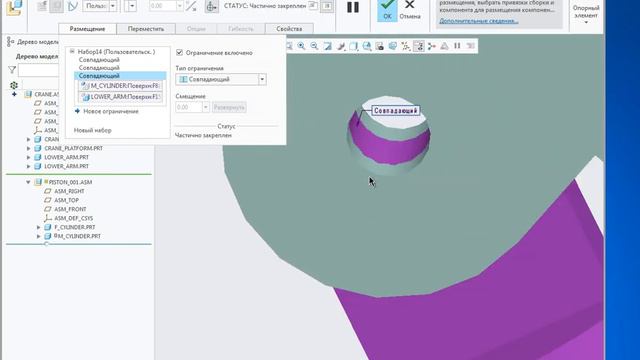The width and height of the screenshot is (640, 360).
Task: Click the model tree filter funnel icon
Action: [12, 70]
